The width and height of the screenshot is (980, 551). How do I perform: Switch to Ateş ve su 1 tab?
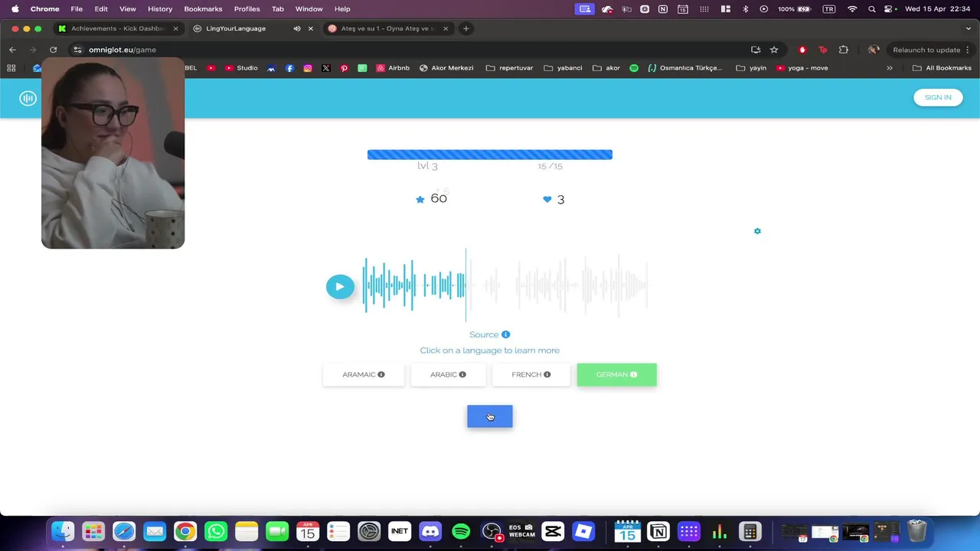(x=387, y=28)
